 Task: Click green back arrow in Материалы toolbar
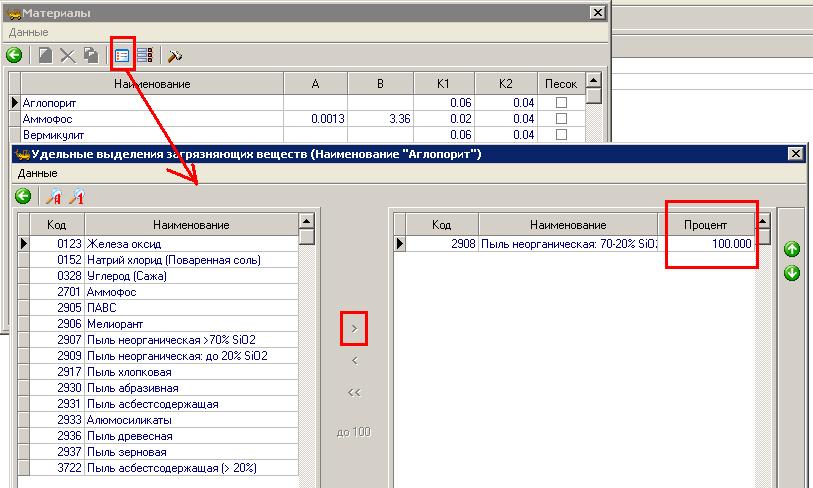[14, 56]
